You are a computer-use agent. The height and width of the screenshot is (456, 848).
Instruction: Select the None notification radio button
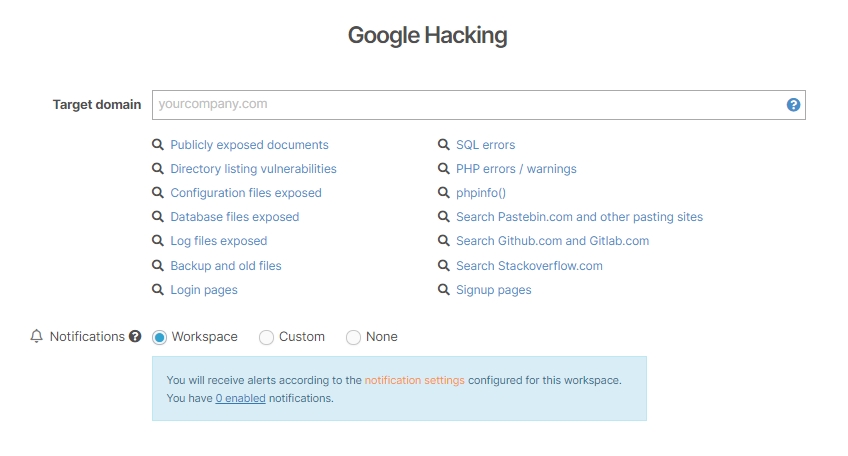(353, 338)
